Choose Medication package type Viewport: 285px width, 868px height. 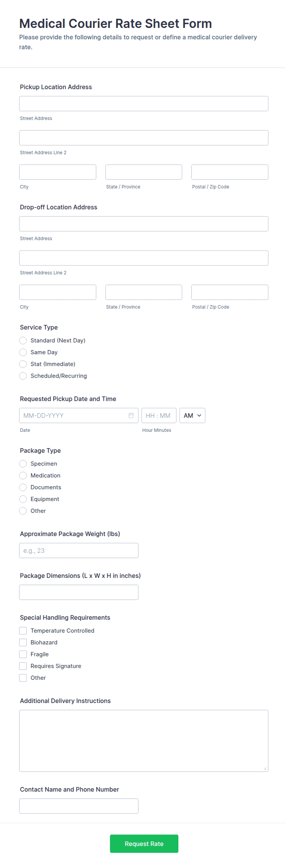(x=23, y=475)
